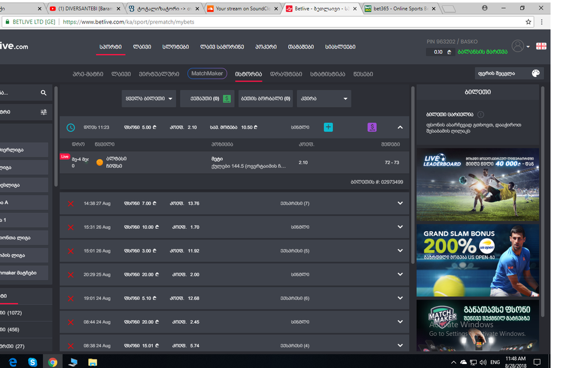Viewport: 588px width, 368px height.
Task: Click the Live Leaderboard banner
Action: pyautogui.click(x=478, y=185)
